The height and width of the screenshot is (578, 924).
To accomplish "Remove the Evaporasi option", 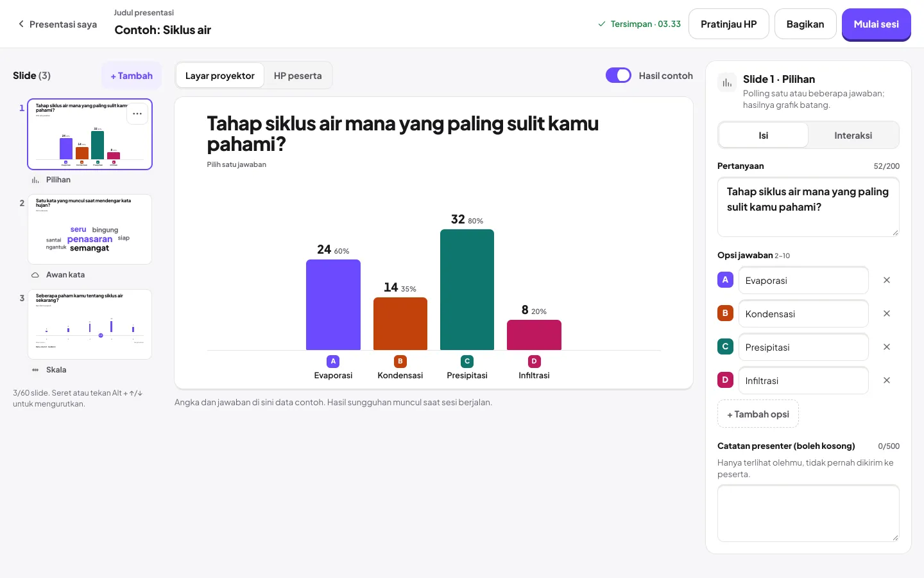I will pyautogui.click(x=887, y=280).
